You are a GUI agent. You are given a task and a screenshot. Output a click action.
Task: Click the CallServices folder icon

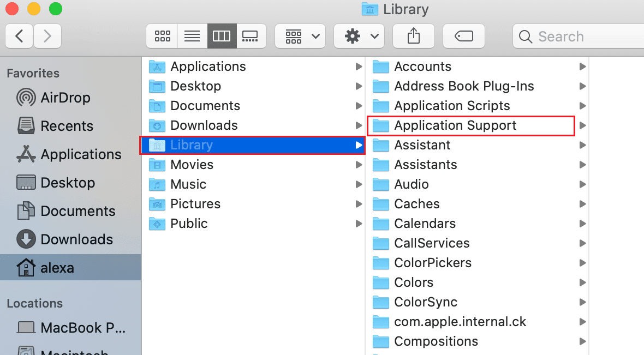pyautogui.click(x=381, y=243)
